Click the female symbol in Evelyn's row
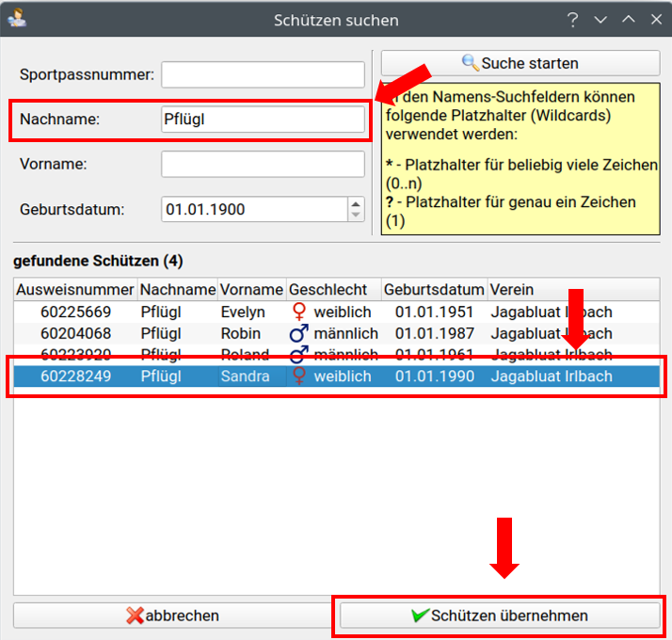672x640 pixels. point(299,312)
